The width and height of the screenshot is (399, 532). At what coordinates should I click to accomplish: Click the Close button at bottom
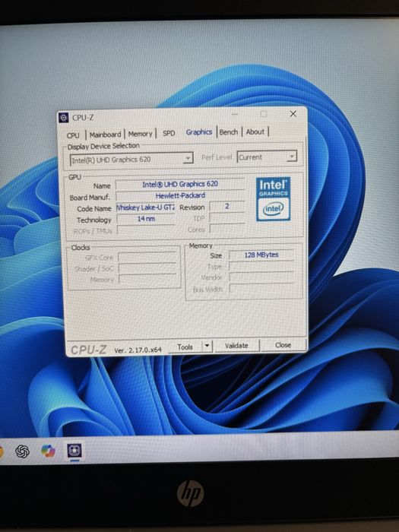pos(283,345)
